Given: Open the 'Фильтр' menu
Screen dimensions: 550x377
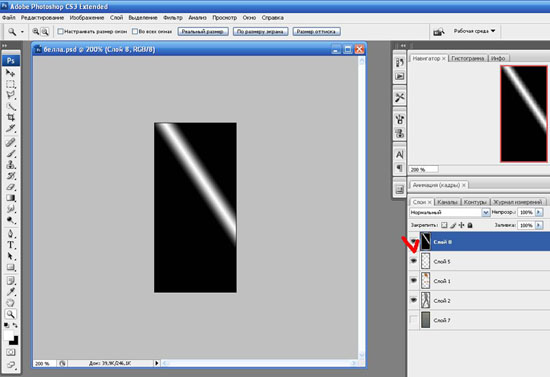Looking at the screenshot, I should tap(173, 18).
